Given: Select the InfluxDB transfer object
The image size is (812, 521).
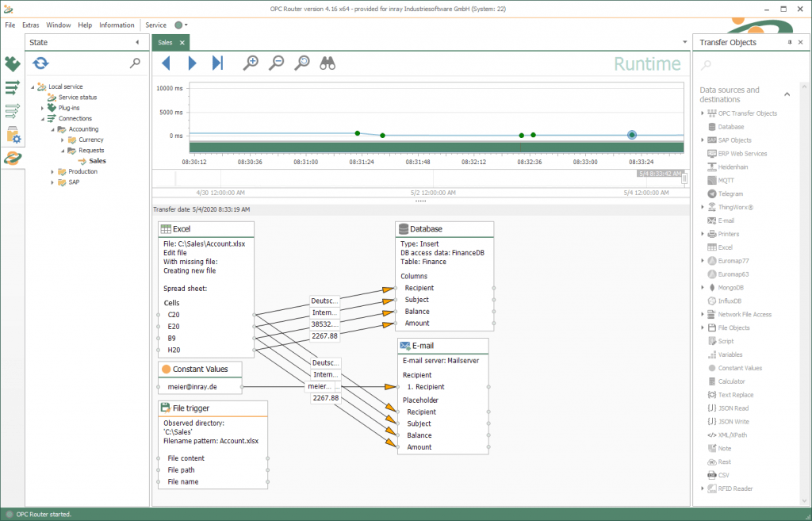Looking at the screenshot, I should coord(730,301).
